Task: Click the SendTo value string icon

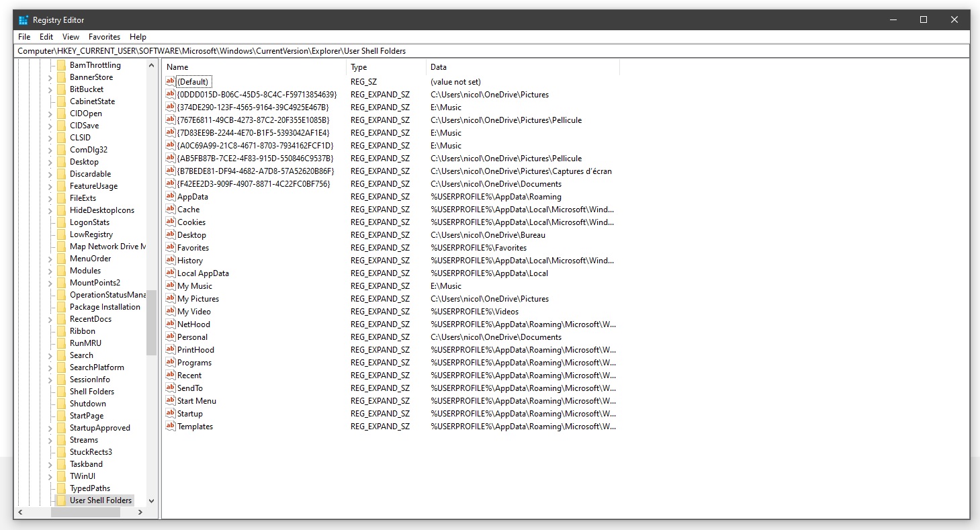Action: (x=170, y=388)
